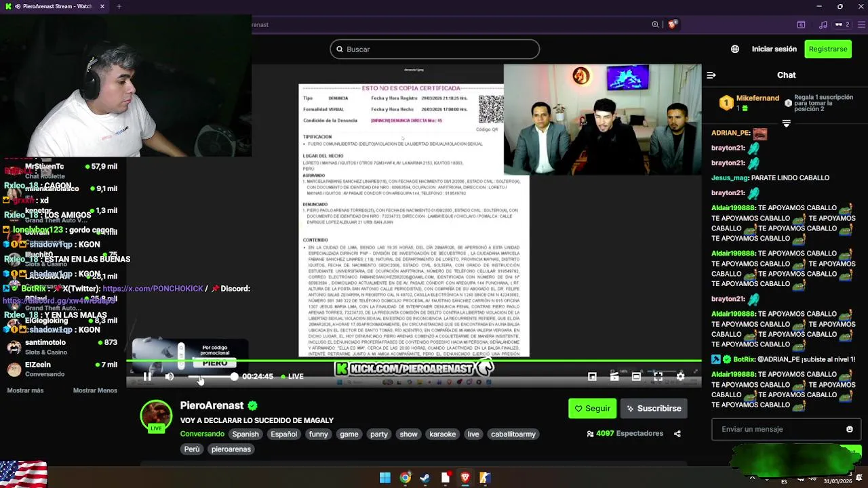This screenshot has width=868, height=488.
Task: Open the private window glasses indicator
Action: pyautogui.click(x=842, y=24)
